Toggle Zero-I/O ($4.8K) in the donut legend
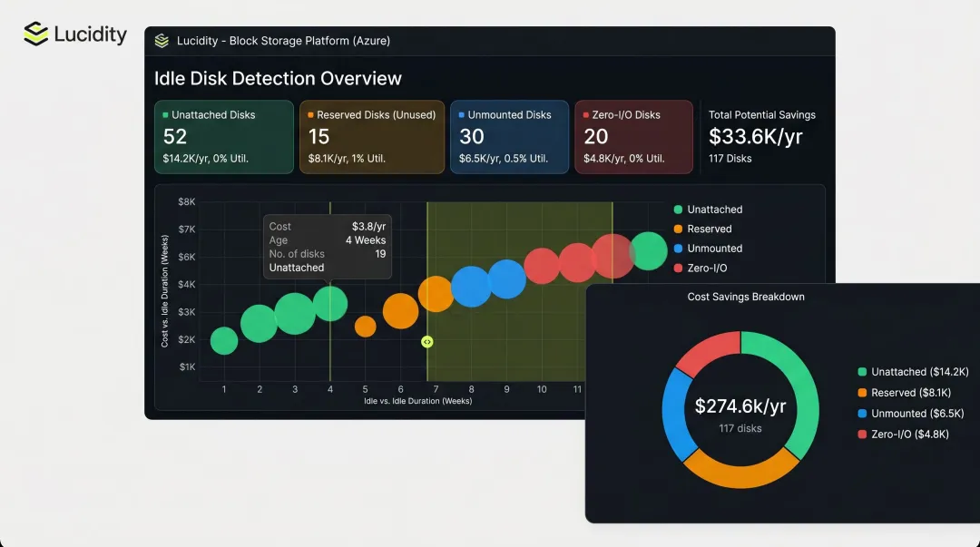The image size is (980, 547). point(903,434)
